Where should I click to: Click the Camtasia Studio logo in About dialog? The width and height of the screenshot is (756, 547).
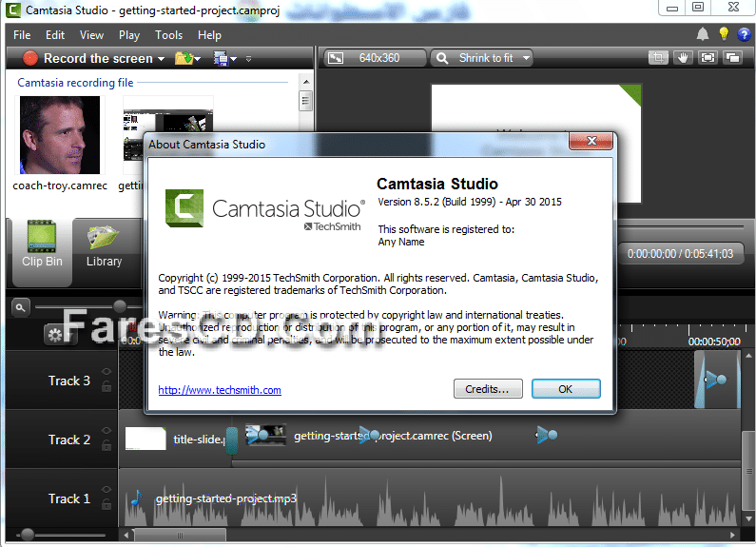264,209
